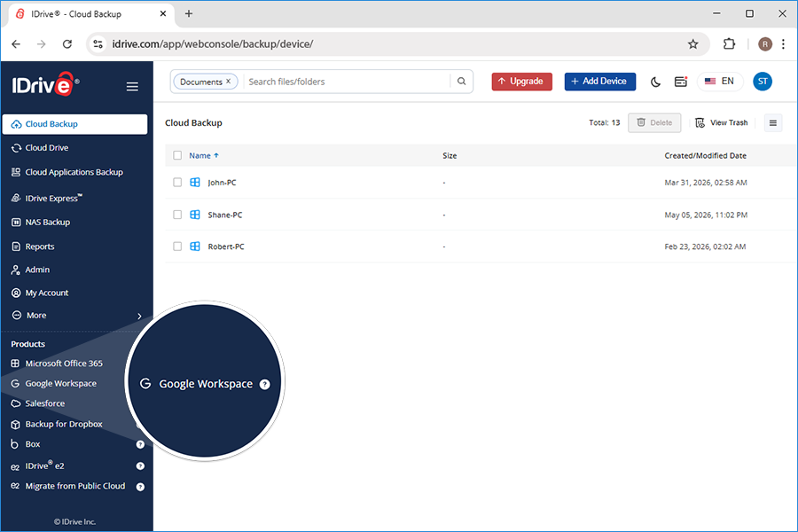Click the Upgrade button
This screenshot has height=532, width=798.
(521, 82)
